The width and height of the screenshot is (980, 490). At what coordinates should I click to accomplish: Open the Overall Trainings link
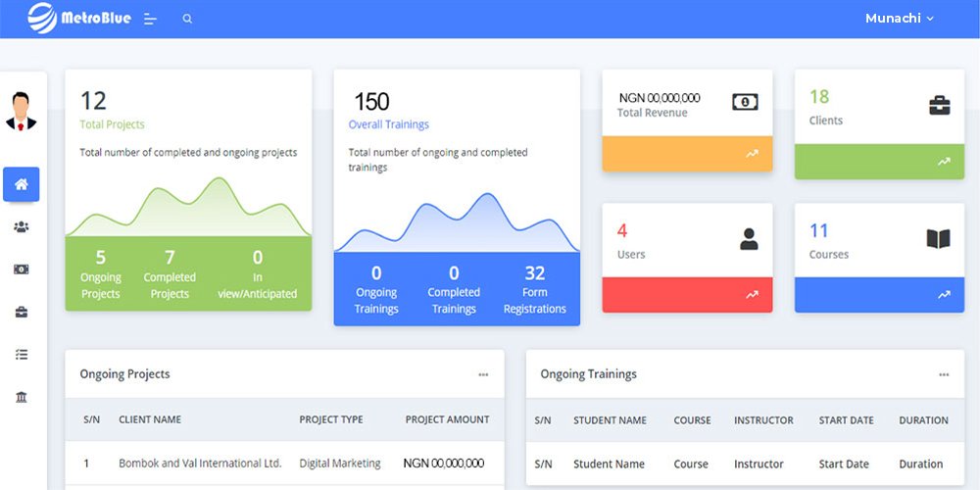(x=388, y=124)
